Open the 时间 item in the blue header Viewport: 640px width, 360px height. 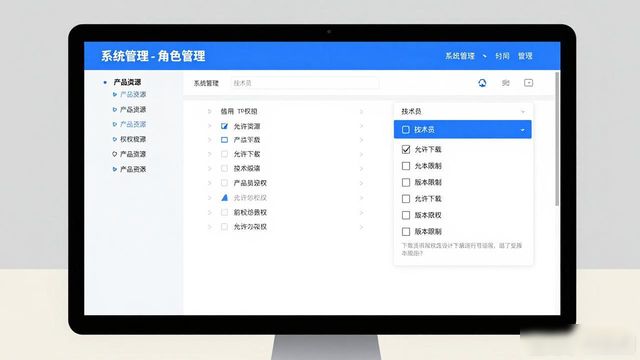[x=502, y=56]
